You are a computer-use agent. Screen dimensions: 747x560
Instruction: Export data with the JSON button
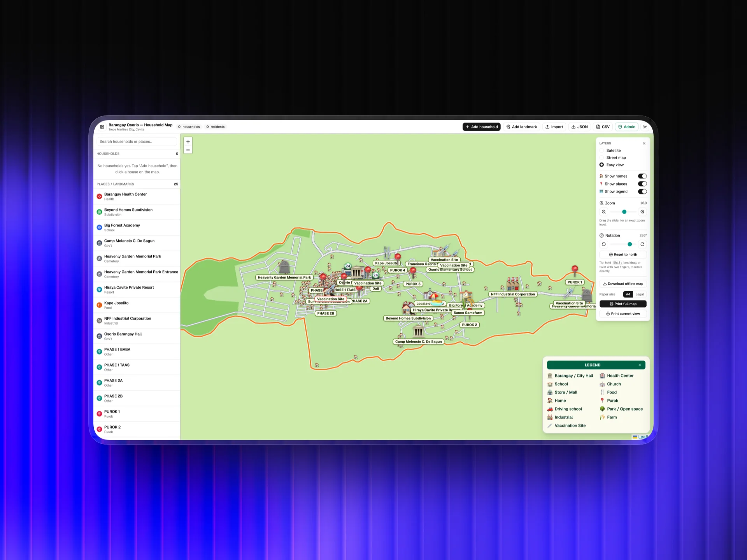click(x=580, y=127)
